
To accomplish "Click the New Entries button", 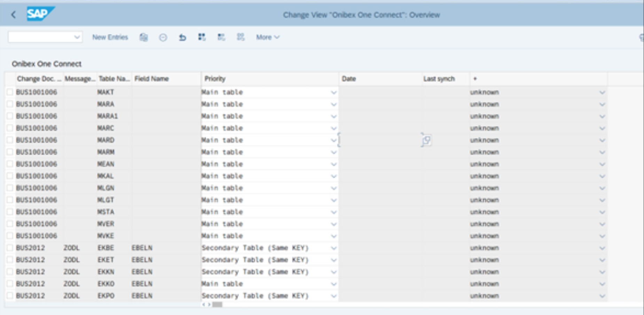I will [110, 37].
